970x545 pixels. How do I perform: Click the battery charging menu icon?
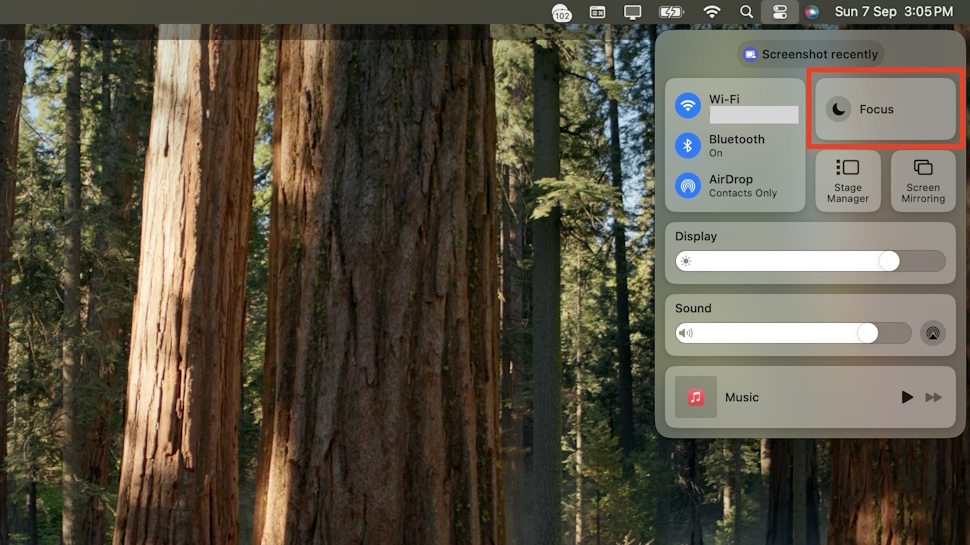coord(671,12)
